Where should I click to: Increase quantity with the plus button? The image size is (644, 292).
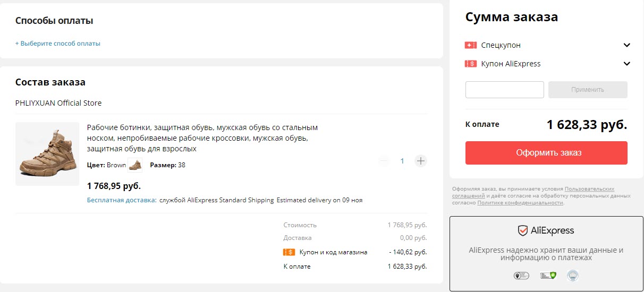tap(421, 161)
